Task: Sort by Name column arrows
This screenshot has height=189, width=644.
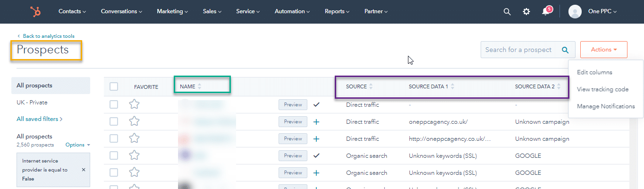Action: coord(199,86)
